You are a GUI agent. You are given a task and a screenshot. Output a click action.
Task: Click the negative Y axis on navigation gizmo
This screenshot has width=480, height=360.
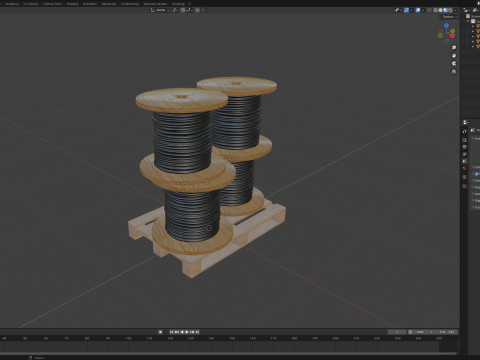click(440, 35)
